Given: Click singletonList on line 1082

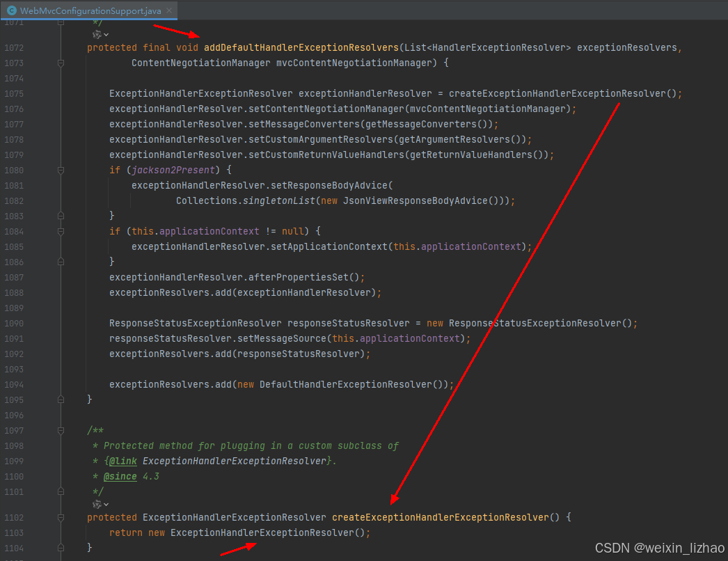Looking at the screenshot, I should (279, 200).
